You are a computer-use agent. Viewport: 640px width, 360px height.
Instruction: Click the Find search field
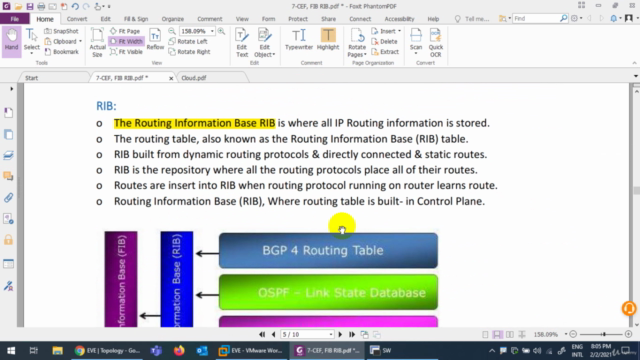pos(536,18)
